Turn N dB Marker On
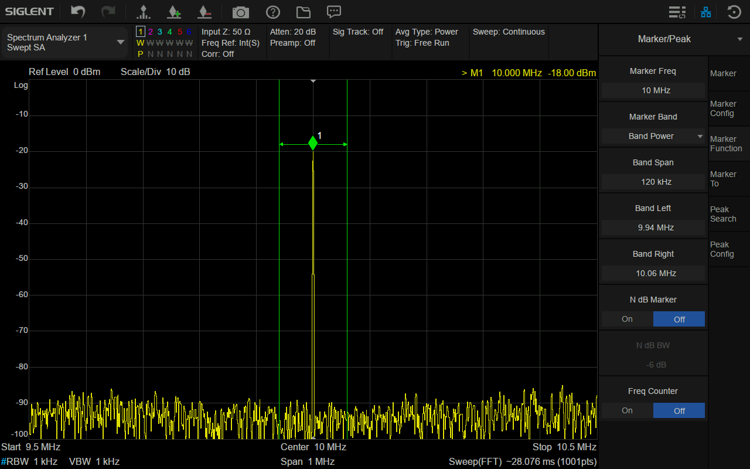The image size is (750, 469). pos(627,319)
